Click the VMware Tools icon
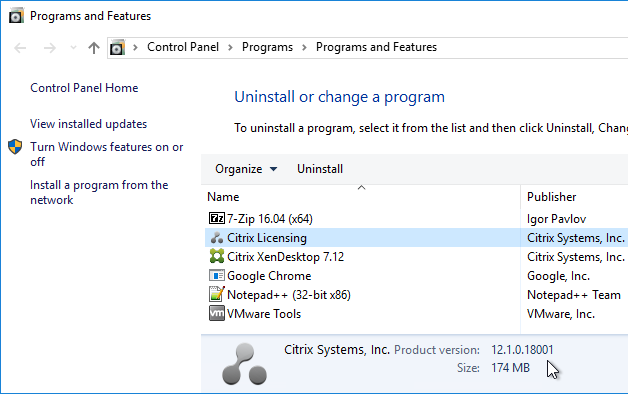The image size is (628, 394). 217,313
